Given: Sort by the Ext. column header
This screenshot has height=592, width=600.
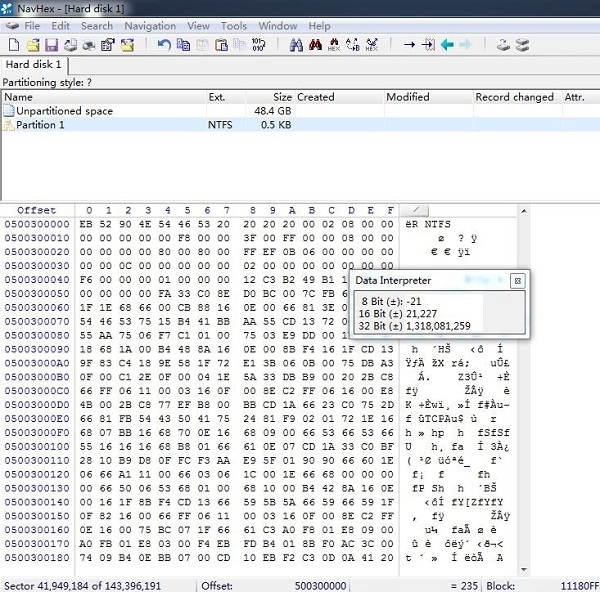Looking at the screenshot, I should click(226, 97).
